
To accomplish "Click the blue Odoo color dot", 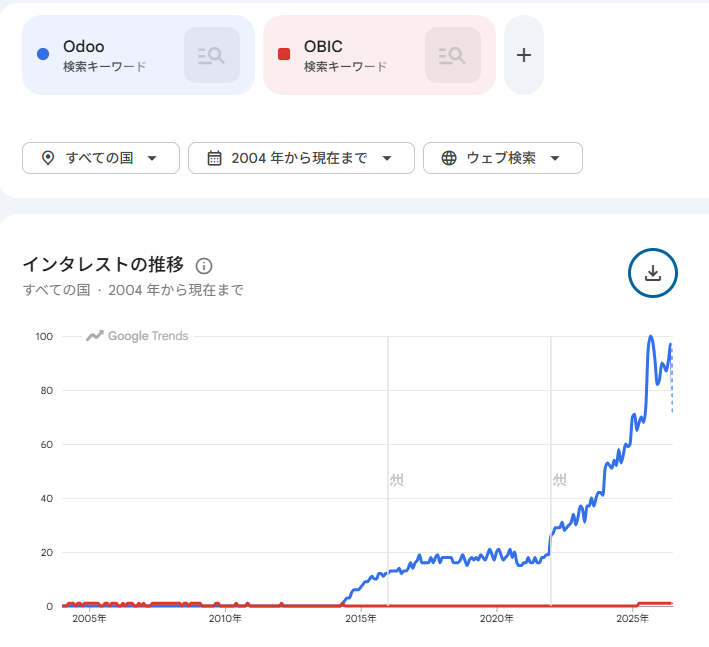I will click(43, 54).
